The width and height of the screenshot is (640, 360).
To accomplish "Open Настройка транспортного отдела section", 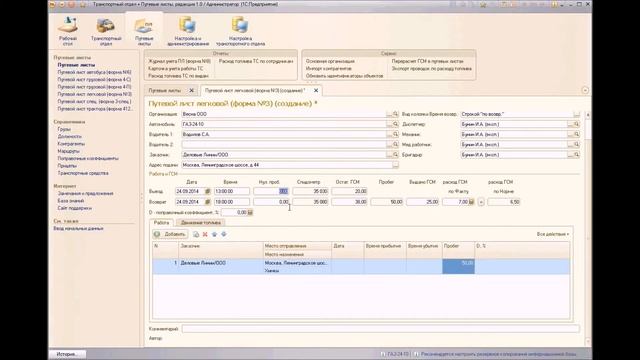I will pyautogui.click(x=240, y=31).
